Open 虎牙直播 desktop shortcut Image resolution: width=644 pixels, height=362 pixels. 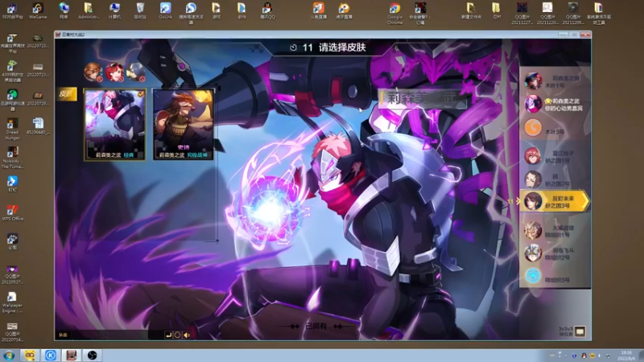point(344,11)
